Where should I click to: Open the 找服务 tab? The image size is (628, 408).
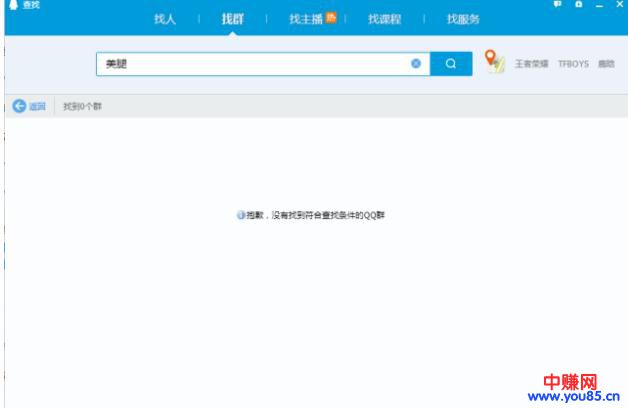(x=463, y=19)
